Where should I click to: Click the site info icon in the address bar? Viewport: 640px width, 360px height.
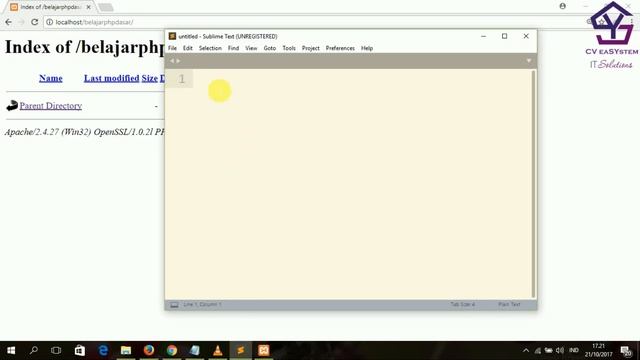49,22
